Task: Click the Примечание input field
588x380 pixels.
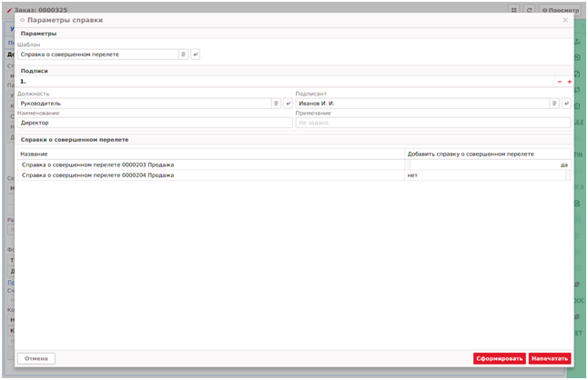Action: click(432, 122)
